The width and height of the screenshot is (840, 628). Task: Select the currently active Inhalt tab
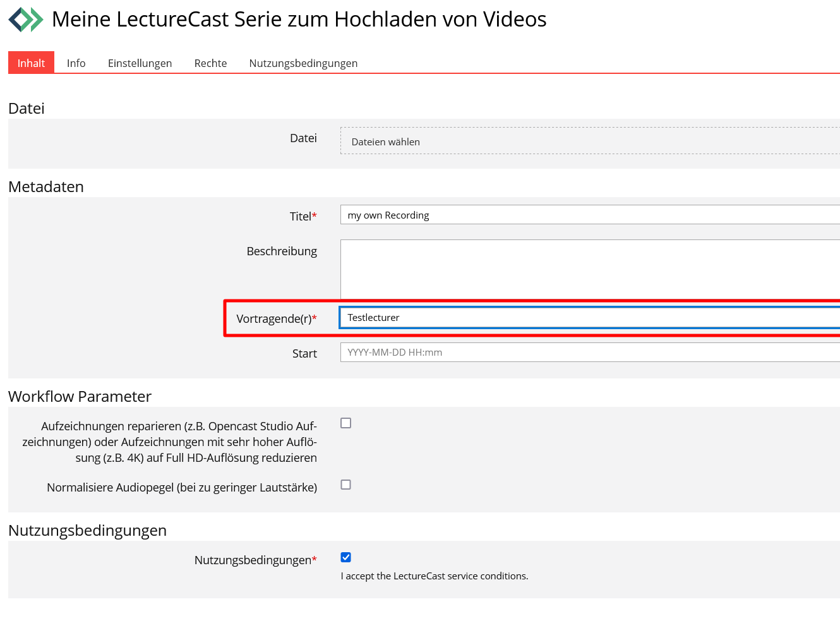(31, 63)
